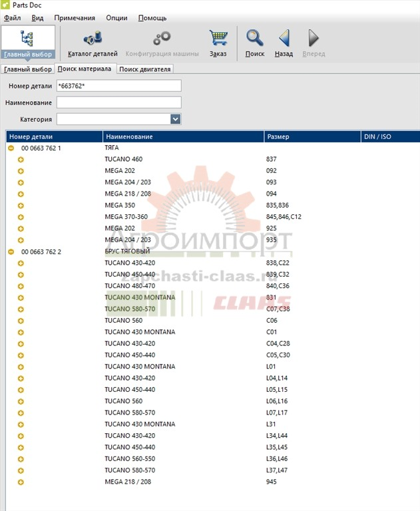Sort by DIN / ISO column header
420x511 pixels.
[x=391, y=136]
